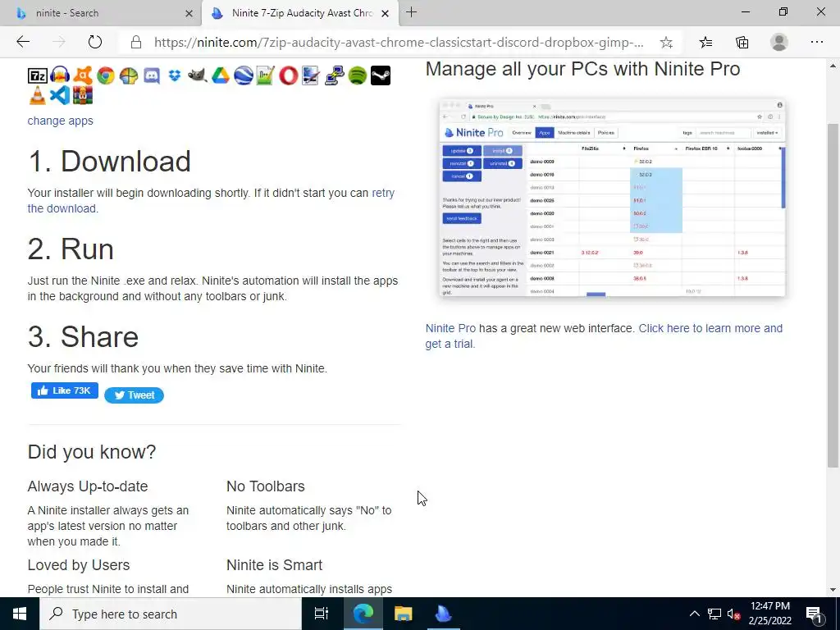Open the browser profile menu
This screenshot has height=630, width=840.
(779, 42)
